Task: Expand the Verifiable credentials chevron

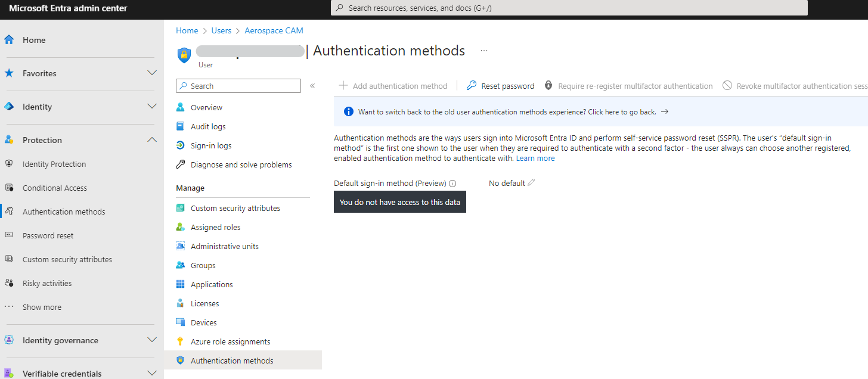Action: (152, 374)
